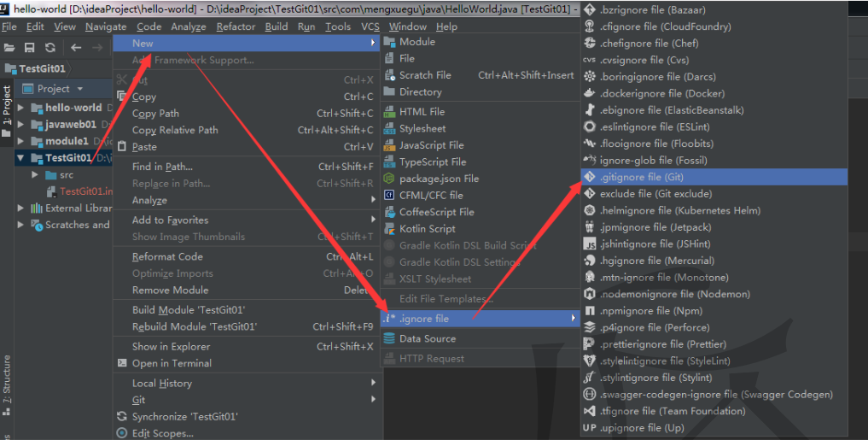Open the VCS menu

point(370,26)
